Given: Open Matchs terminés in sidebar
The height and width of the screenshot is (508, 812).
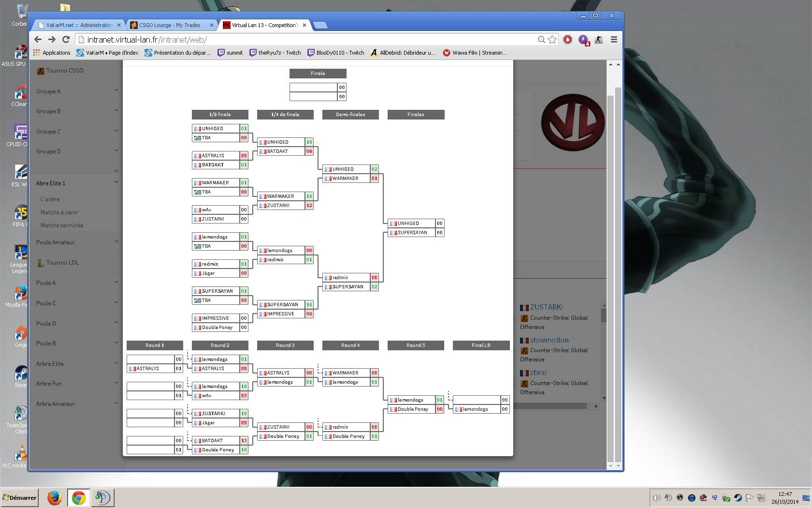Looking at the screenshot, I should pyautogui.click(x=62, y=225).
